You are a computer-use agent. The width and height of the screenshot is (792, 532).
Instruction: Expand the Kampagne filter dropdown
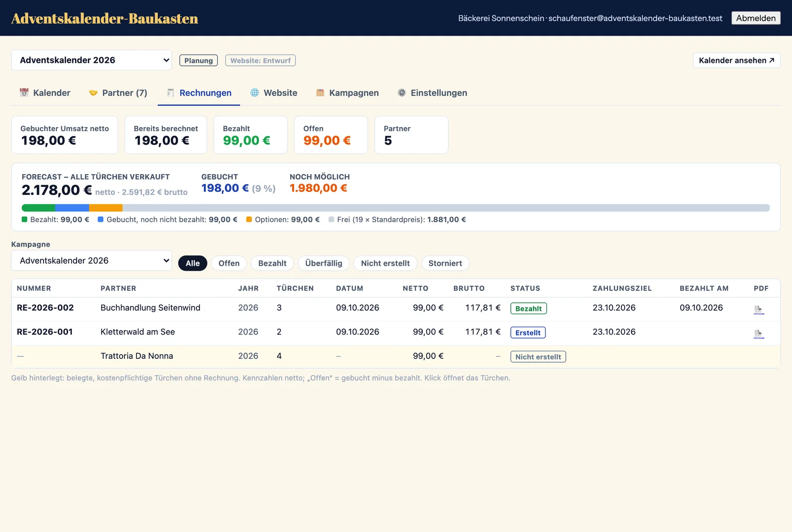[x=92, y=260]
